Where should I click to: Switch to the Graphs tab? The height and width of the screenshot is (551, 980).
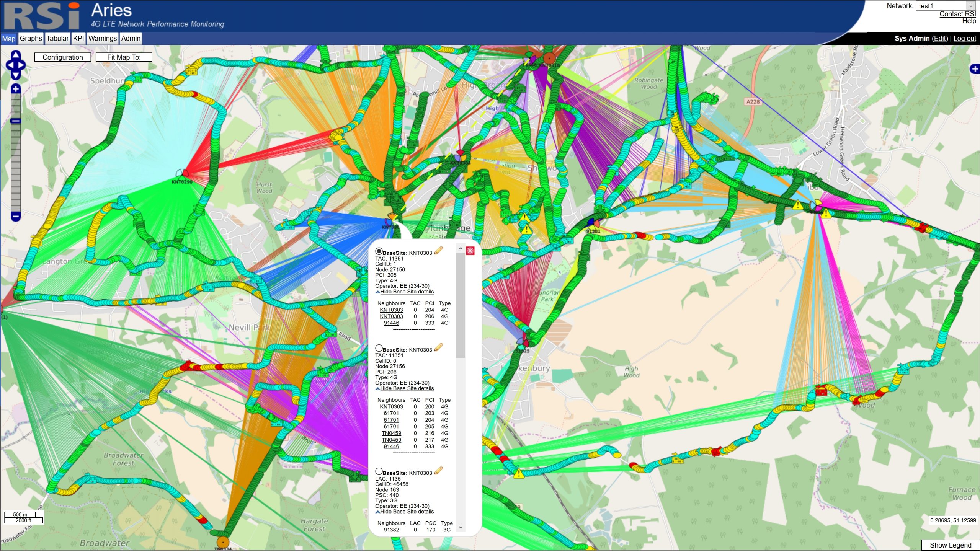[x=31, y=39]
